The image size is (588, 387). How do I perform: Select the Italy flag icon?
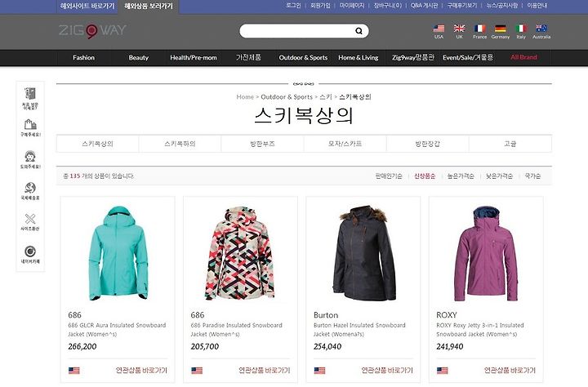tap(521, 29)
